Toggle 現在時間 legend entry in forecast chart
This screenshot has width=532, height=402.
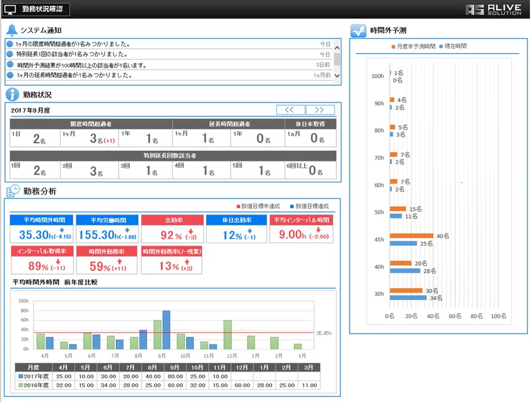[x=453, y=47]
